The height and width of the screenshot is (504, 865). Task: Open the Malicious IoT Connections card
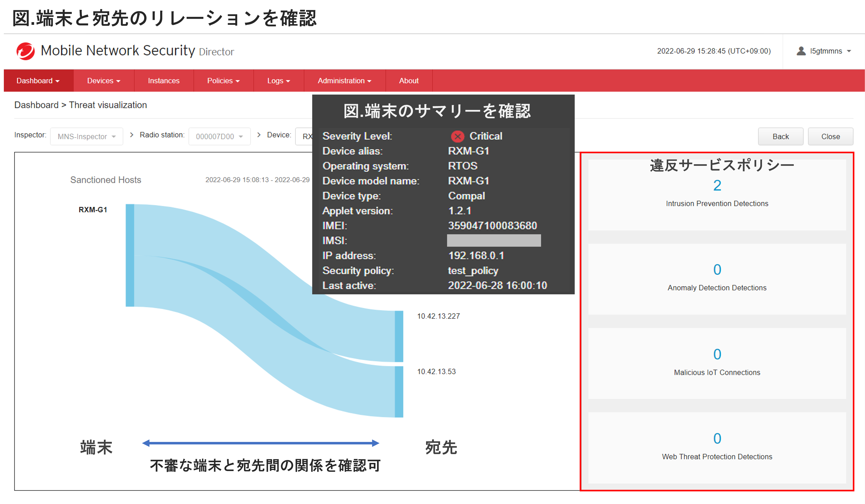click(x=717, y=363)
